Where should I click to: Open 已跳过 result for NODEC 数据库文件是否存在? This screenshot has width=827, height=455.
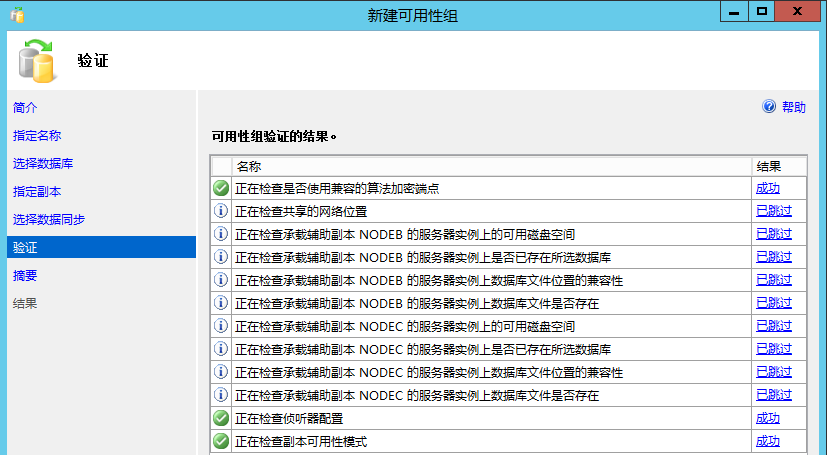tap(774, 395)
